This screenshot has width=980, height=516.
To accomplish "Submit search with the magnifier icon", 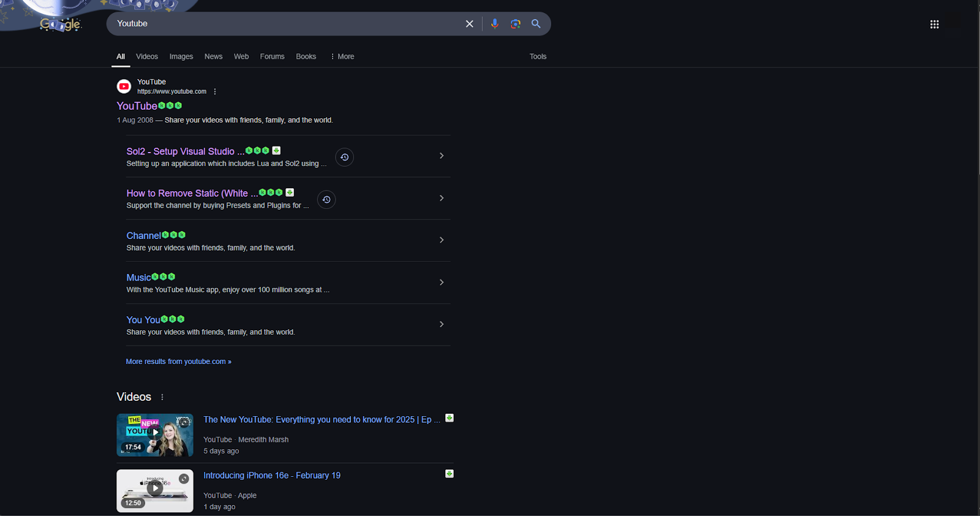I will pos(536,24).
